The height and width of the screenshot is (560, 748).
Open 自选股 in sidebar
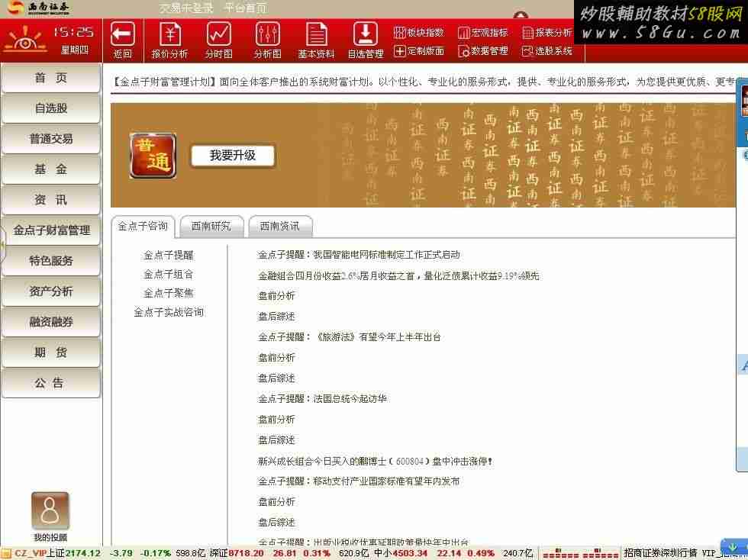click(x=51, y=109)
